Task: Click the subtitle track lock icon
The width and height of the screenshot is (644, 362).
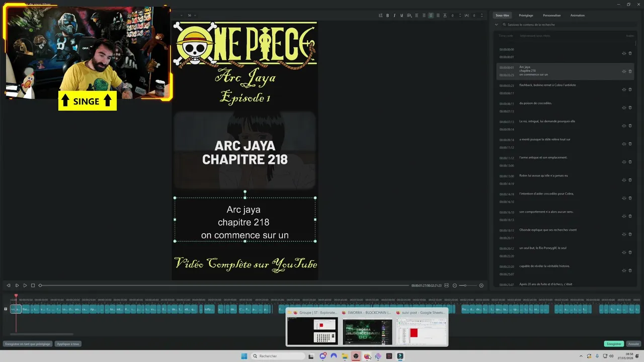Action: 6,309
